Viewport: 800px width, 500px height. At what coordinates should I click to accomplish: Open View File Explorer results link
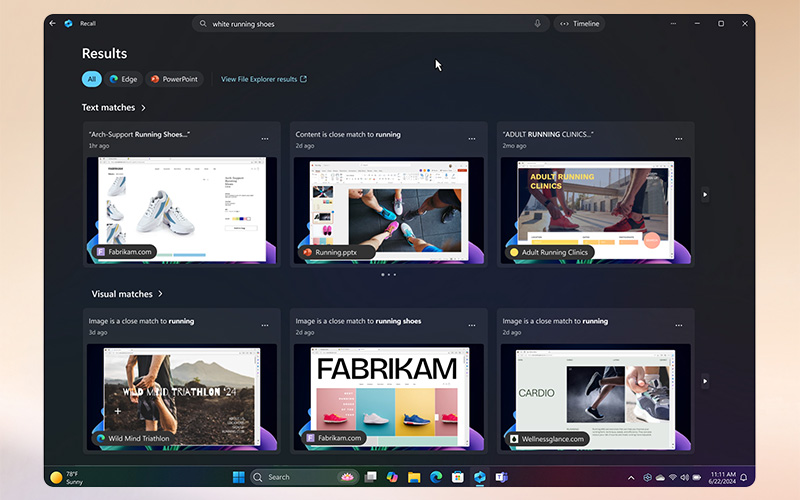(x=264, y=79)
